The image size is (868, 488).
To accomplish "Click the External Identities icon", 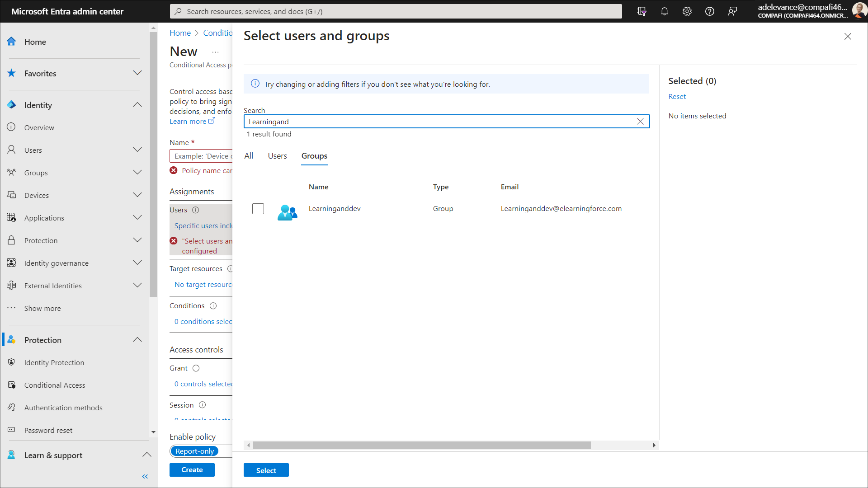I will (x=11, y=286).
